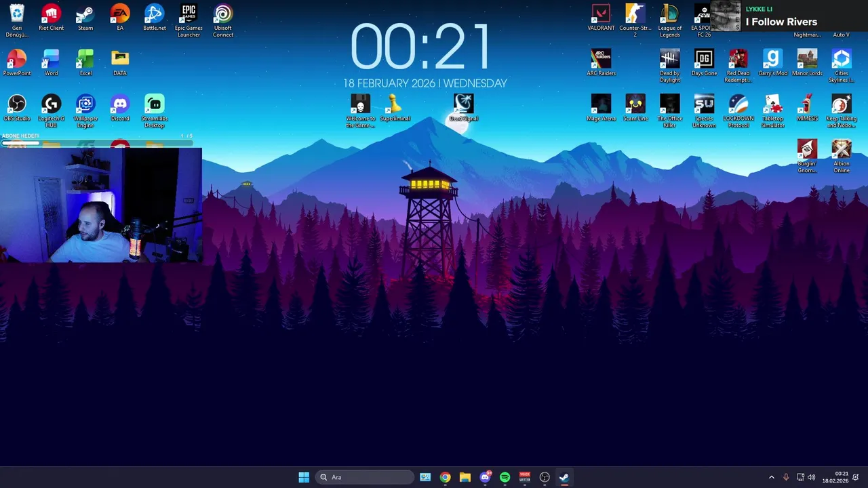Open File Explorer from the taskbar

coord(465,477)
